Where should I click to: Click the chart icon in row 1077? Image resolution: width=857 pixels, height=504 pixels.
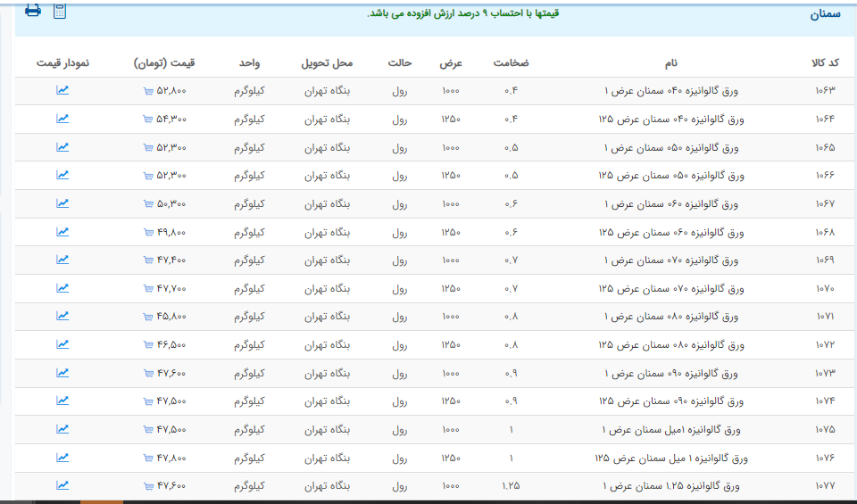62,485
